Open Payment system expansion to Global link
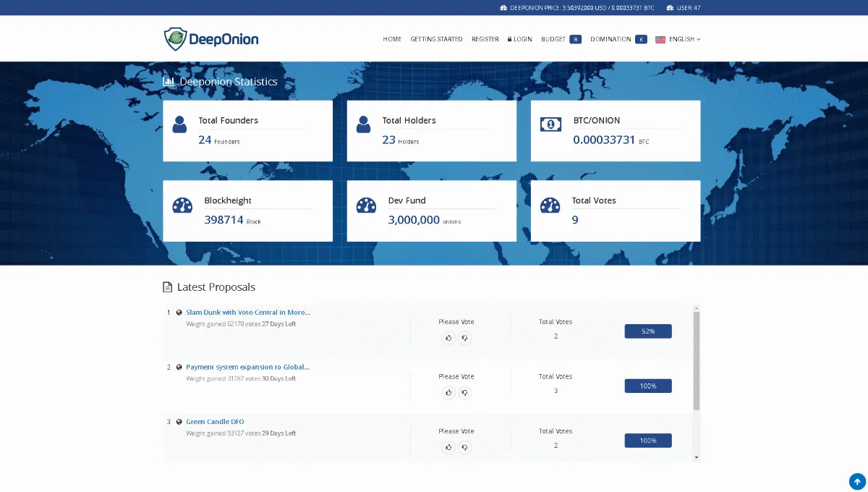 point(247,367)
